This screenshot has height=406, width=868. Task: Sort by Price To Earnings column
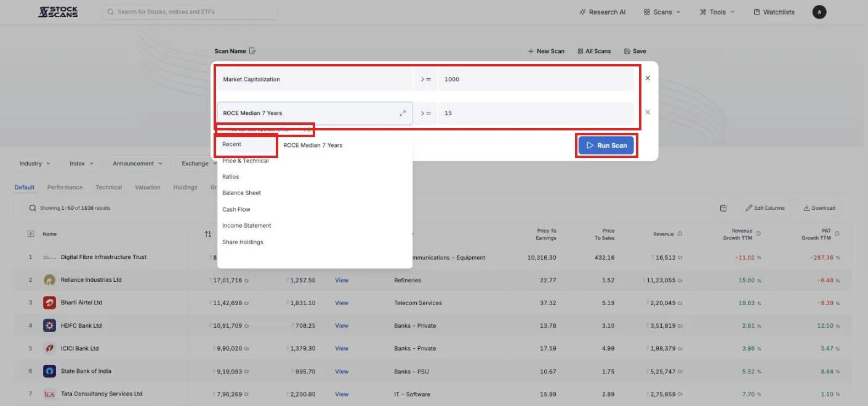[546, 234]
